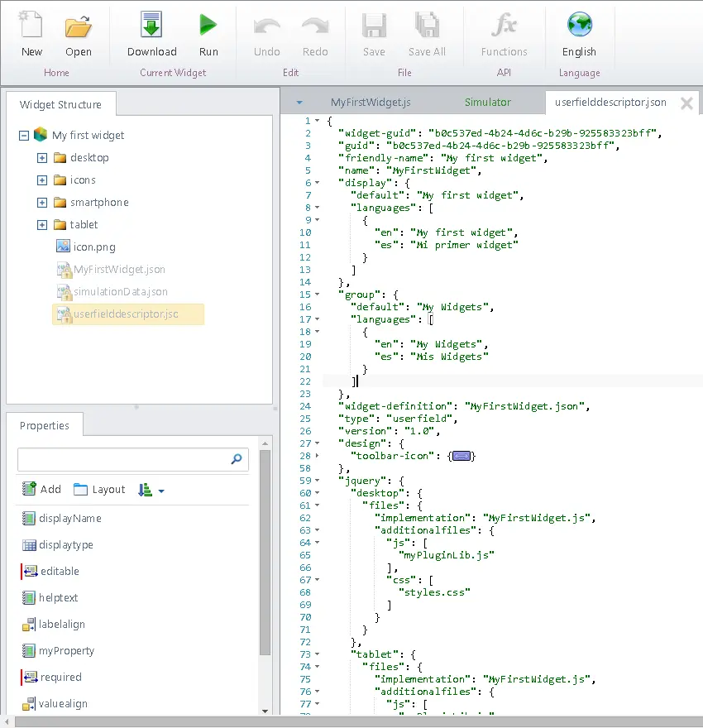703x728 pixels.
Task: Click the search magnifier in Properties
Action: pyautogui.click(x=237, y=459)
